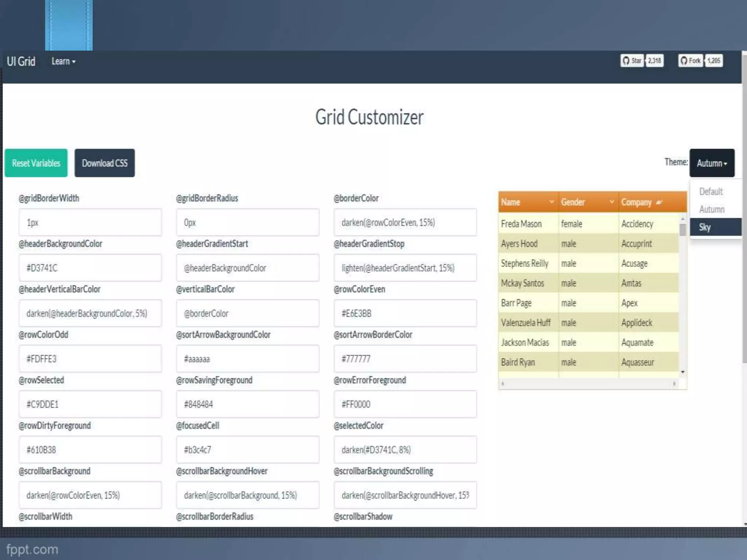Image resolution: width=747 pixels, height=560 pixels.
Task: Click the GitHub Star button
Action: pos(632,61)
